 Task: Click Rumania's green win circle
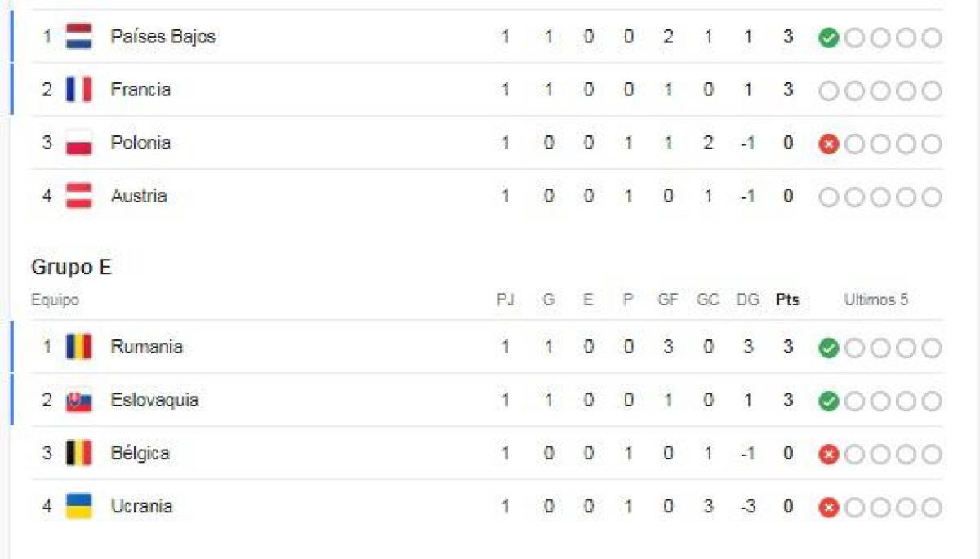(x=827, y=347)
